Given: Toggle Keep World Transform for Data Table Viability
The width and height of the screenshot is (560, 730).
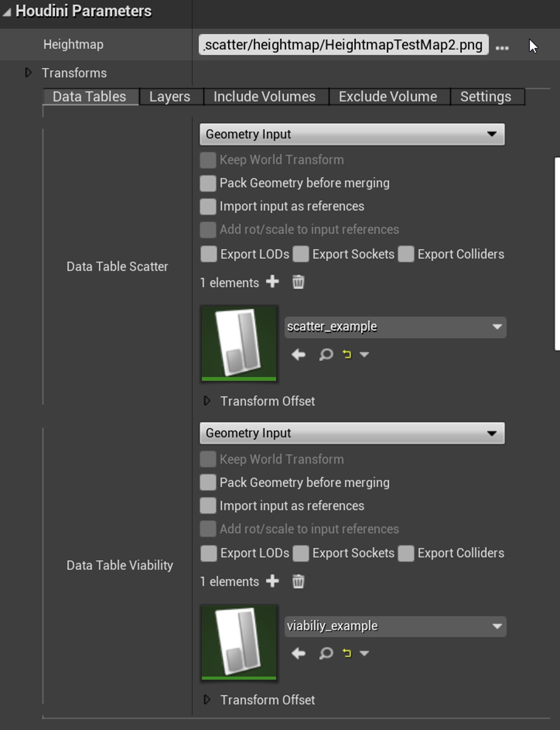Looking at the screenshot, I should (208, 459).
